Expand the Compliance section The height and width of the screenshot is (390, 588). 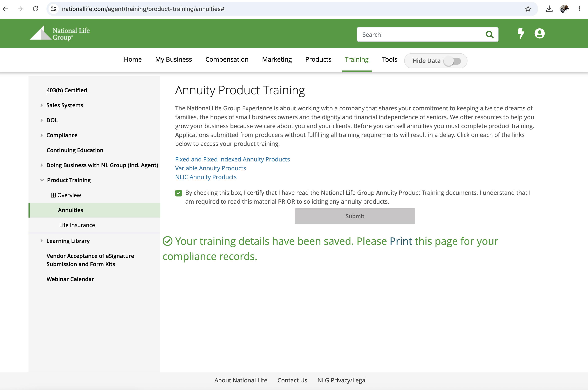pyautogui.click(x=42, y=135)
